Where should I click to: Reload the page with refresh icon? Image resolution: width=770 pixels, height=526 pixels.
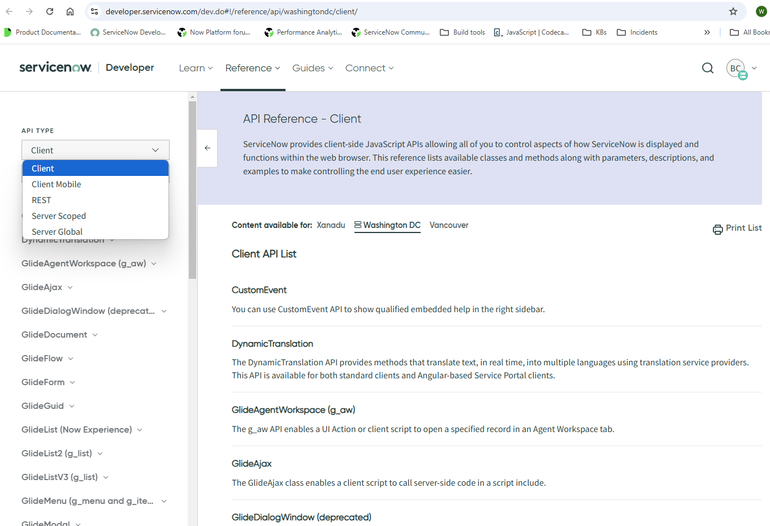pyautogui.click(x=50, y=11)
